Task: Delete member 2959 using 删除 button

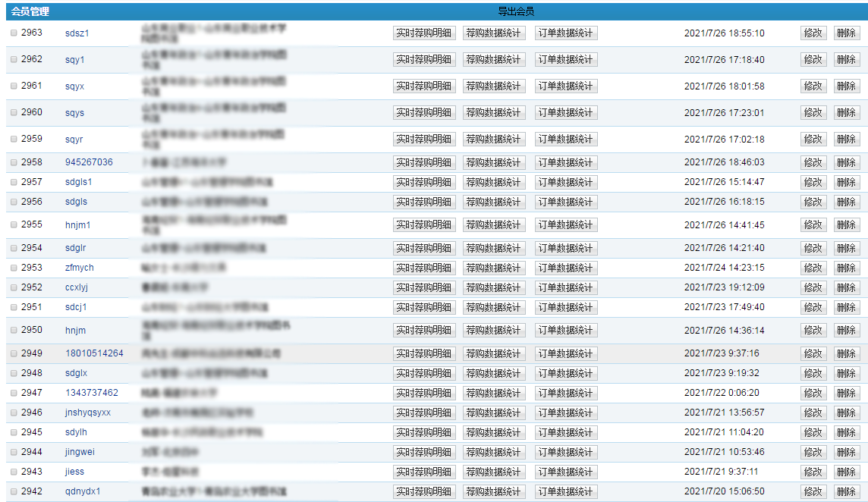Action: click(x=846, y=140)
